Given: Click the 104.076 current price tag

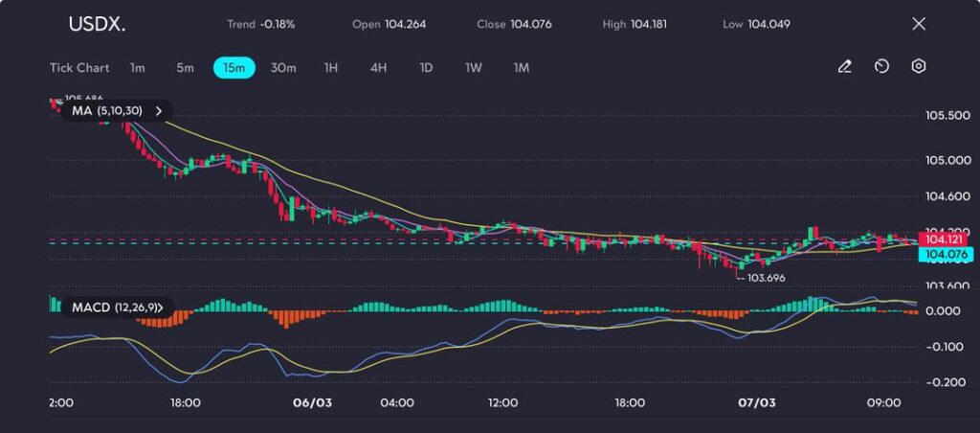Looking at the screenshot, I should point(946,255).
